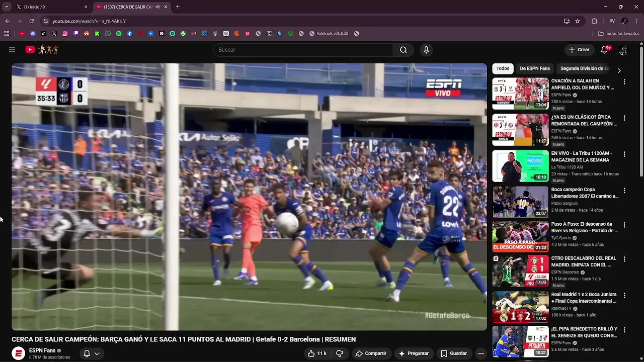Go to the YouTube home logo
644x362 pixels.
[42, 50]
